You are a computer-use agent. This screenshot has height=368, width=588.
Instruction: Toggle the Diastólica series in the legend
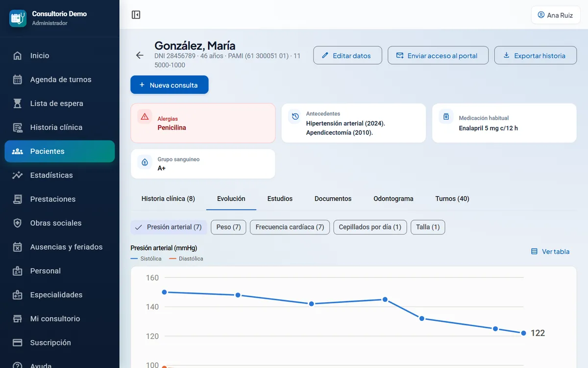point(186,259)
